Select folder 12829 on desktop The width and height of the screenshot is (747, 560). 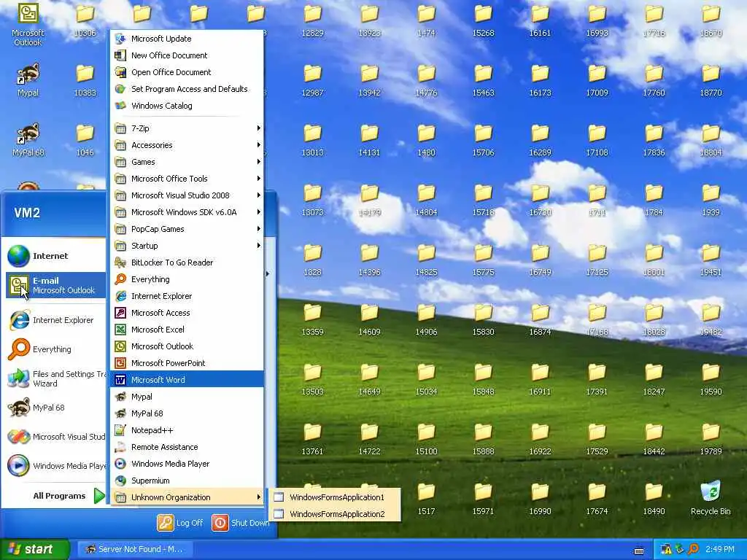coord(312,20)
